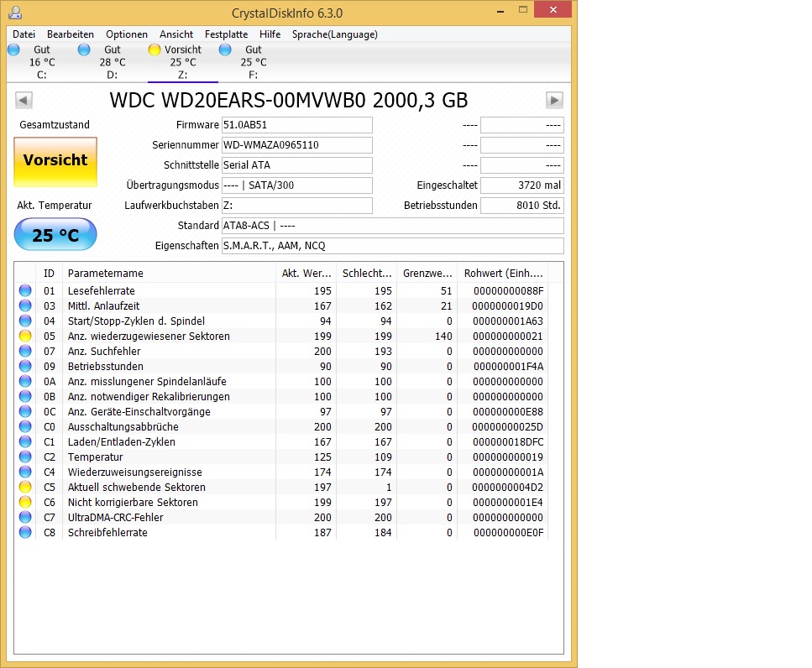Screen dimensions: 812x668
Task: Open the Optionen menu
Action: tap(126, 34)
